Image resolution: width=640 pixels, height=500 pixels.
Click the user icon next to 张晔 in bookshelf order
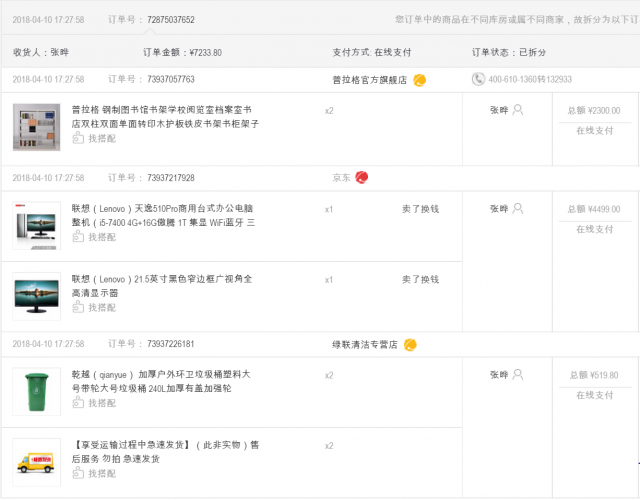coord(518,110)
